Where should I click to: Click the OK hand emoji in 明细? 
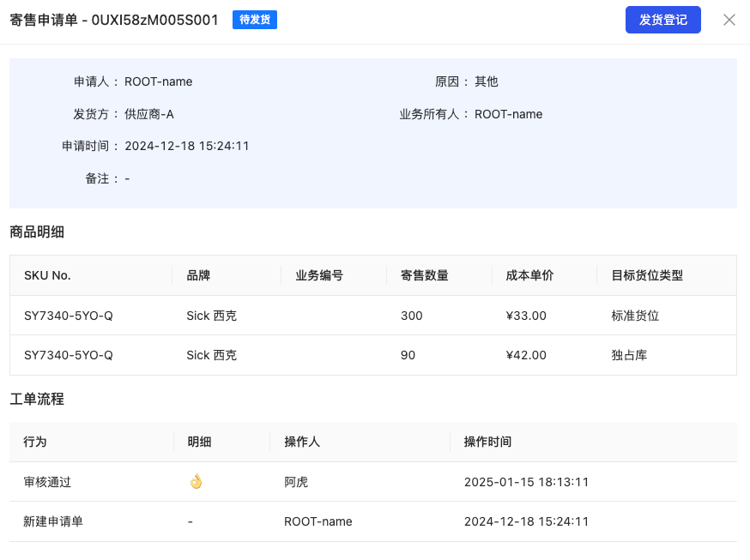click(196, 482)
